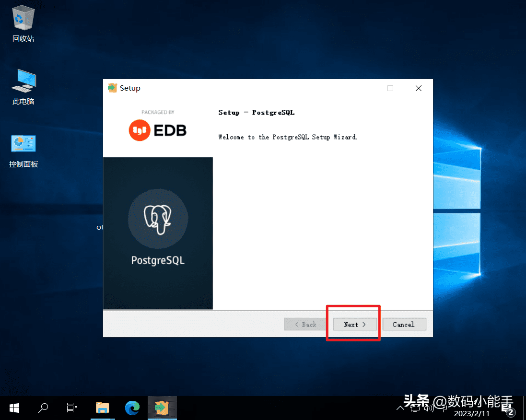Viewport: 526px width, 420px height.
Task: Open Task View from the taskbar
Action: [72, 408]
